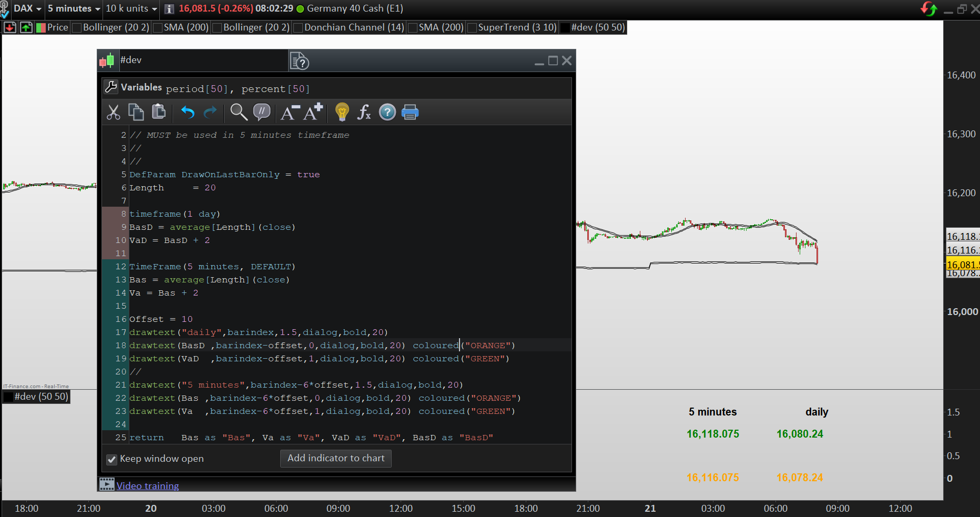
Task: Close the #dev editor window
Action: (567, 60)
